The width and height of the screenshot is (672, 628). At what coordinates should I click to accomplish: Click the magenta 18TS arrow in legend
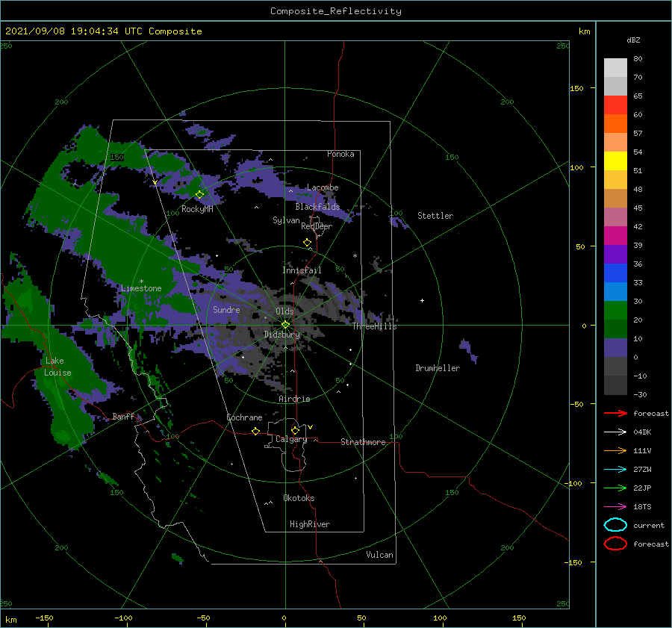[615, 507]
